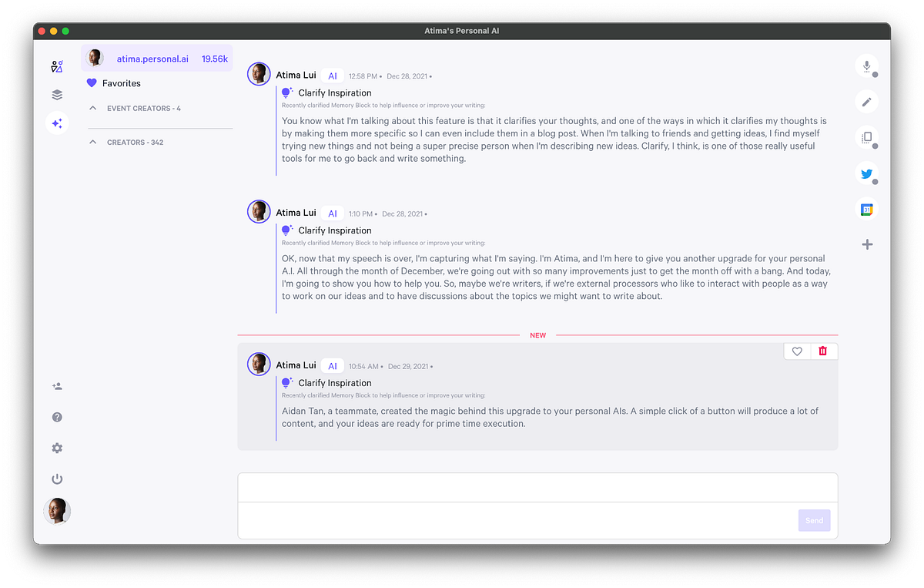Open the settings gear
The image size is (924, 588).
[x=57, y=448]
